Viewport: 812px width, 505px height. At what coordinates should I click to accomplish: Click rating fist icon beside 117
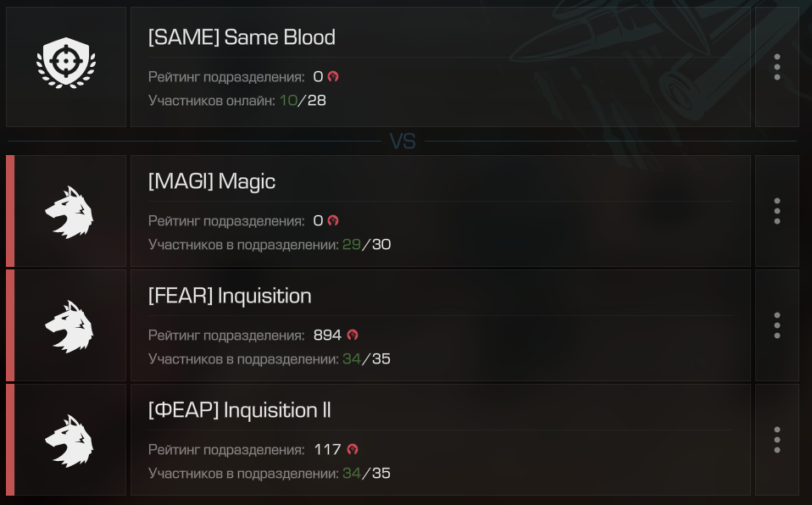(353, 450)
